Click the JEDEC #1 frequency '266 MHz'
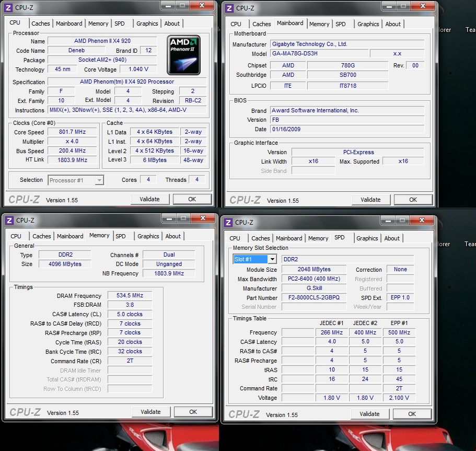 click(x=332, y=332)
